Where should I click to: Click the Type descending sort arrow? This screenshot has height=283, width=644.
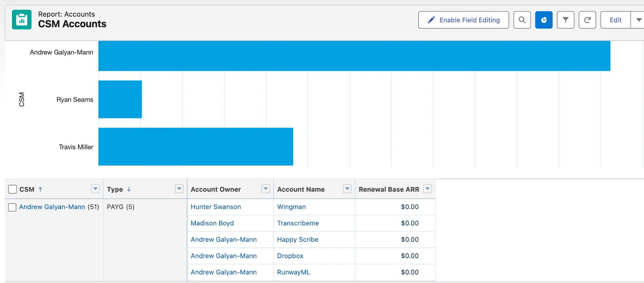[x=129, y=189]
